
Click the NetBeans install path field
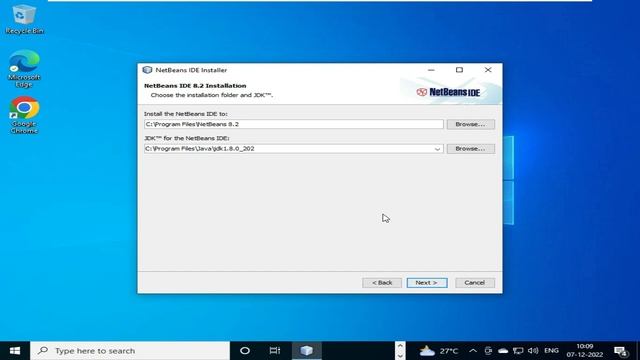pos(293,124)
